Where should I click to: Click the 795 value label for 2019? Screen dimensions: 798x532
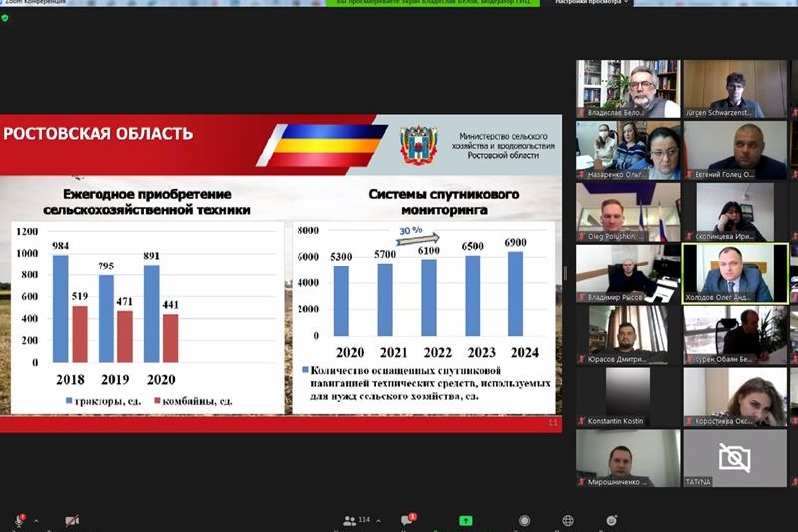tap(105, 266)
